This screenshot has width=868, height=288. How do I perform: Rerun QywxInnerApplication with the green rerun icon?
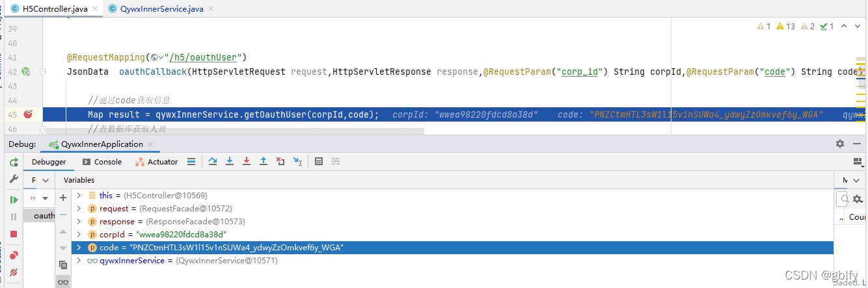pos(14,162)
